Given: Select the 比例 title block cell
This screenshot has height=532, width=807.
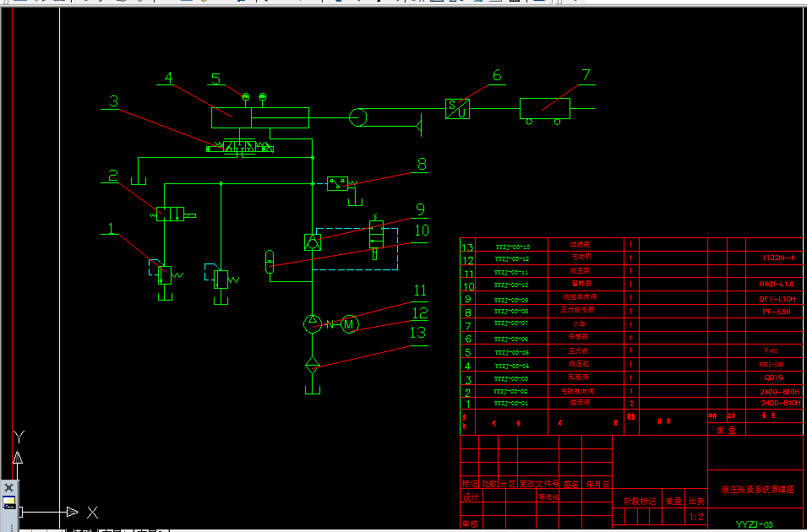Looking at the screenshot, I should [697, 501].
